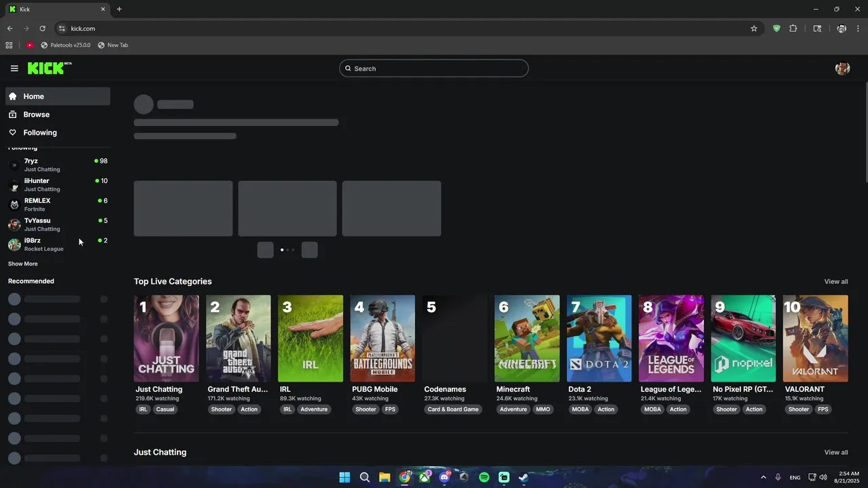Click MOBA tag under Dota 2
This screenshot has height=488, width=868.
click(x=580, y=409)
